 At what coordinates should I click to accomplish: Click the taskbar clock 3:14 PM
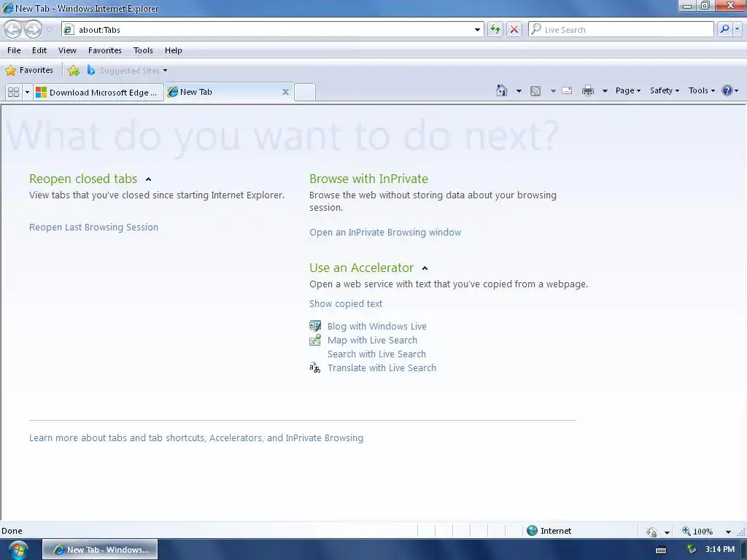tap(720, 550)
